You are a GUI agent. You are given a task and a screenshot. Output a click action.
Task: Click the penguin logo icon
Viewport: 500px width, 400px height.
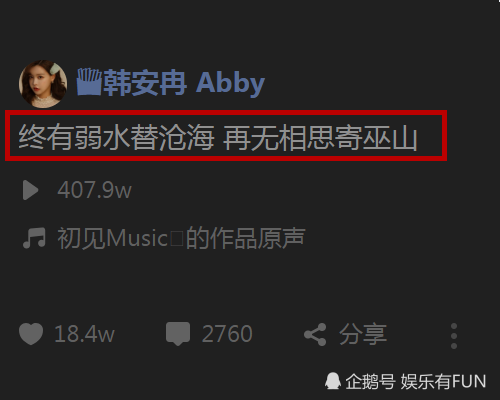pyautogui.click(x=333, y=381)
